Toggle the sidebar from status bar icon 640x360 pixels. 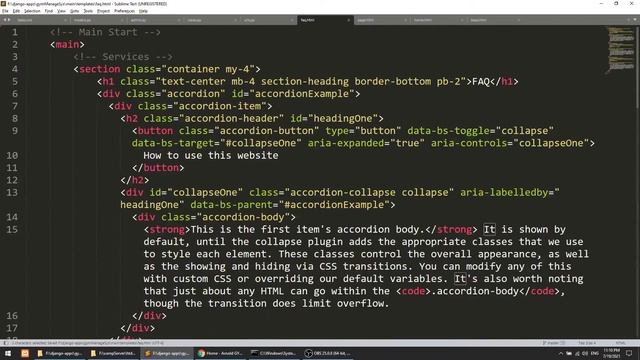(5, 343)
